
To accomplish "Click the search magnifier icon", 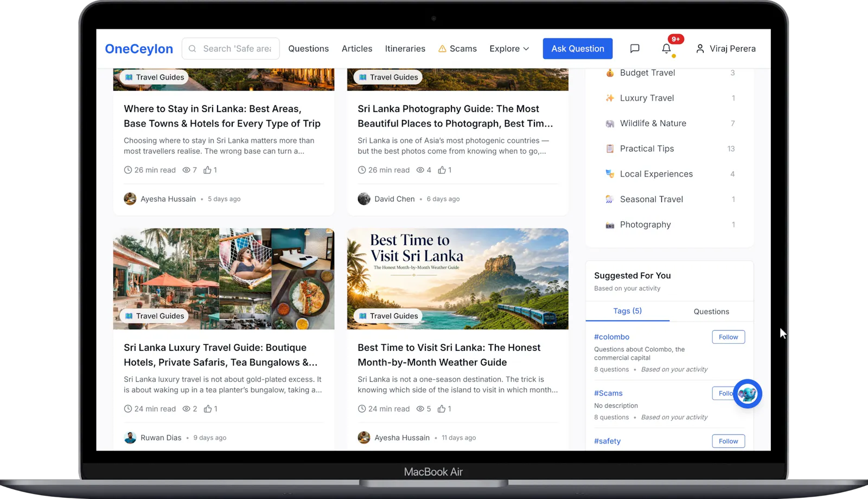I will pos(192,49).
